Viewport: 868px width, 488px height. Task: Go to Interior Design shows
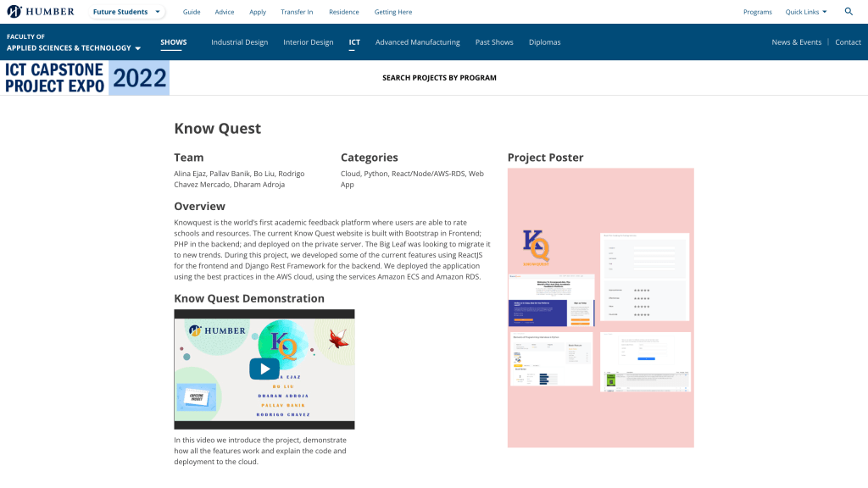pos(308,42)
